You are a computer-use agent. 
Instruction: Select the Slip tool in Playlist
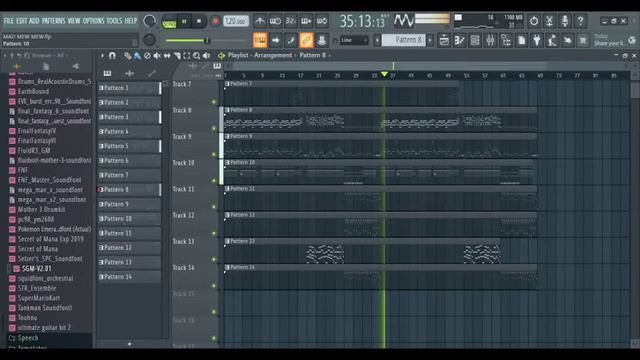(x=167, y=56)
